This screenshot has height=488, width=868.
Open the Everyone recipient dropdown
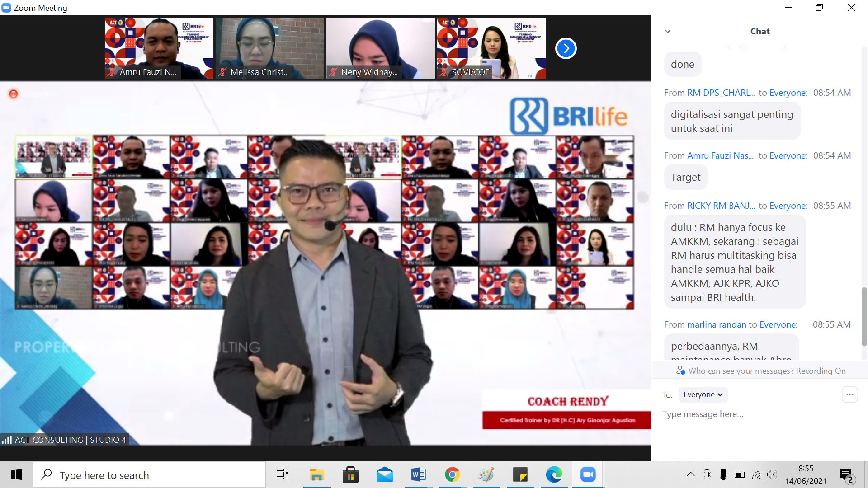(703, 394)
